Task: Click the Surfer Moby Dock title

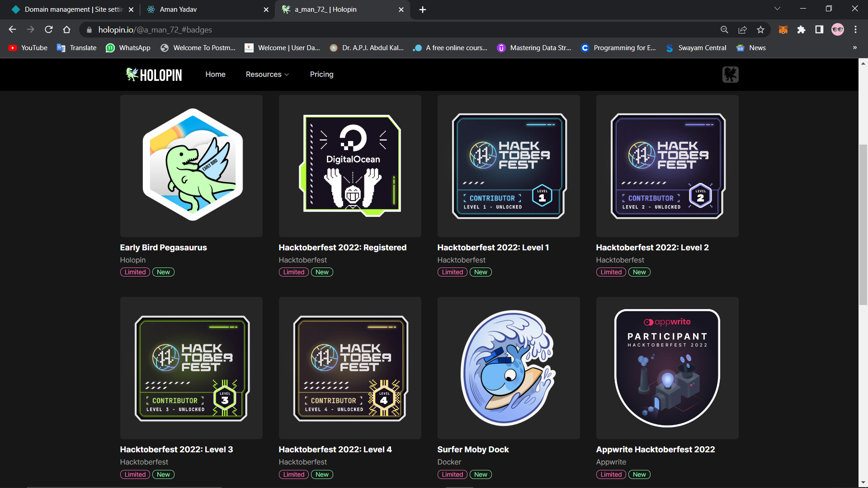Action: pyautogui.click(x=473, y=450)
